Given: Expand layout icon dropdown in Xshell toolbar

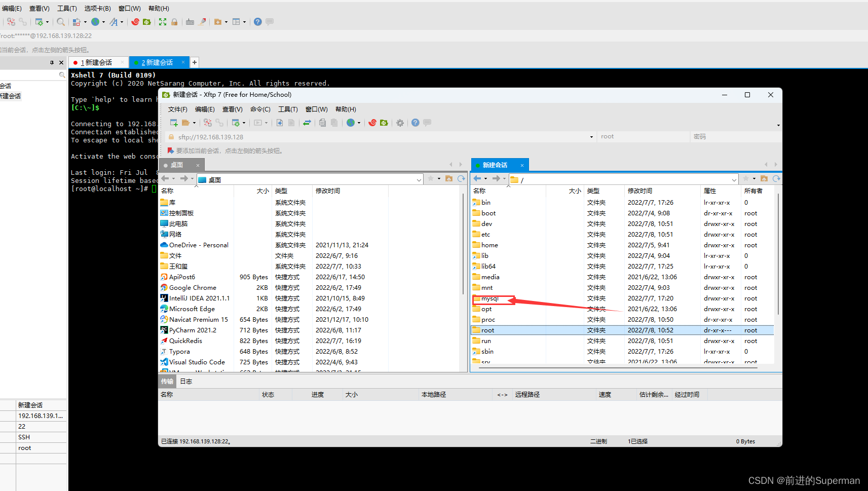Looking at the screenshot, I should 244,22.
